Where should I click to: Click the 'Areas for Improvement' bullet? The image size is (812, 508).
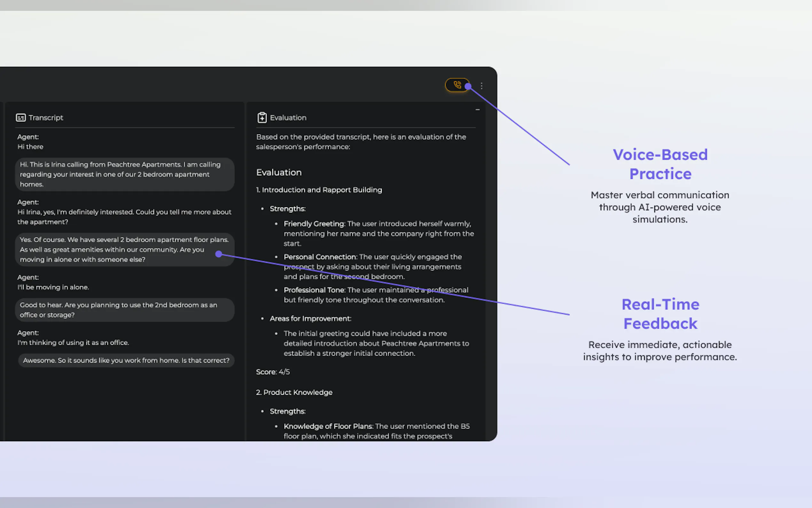click(310, 319)
